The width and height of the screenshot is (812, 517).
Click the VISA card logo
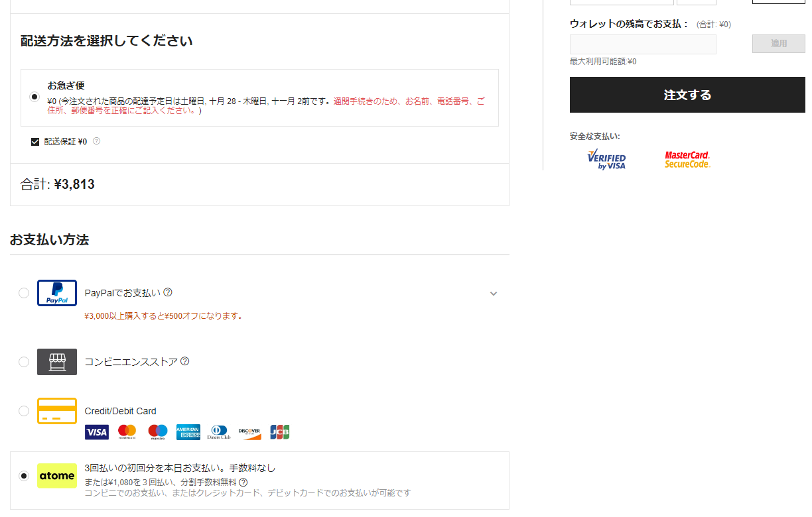(x=97, y=432)
